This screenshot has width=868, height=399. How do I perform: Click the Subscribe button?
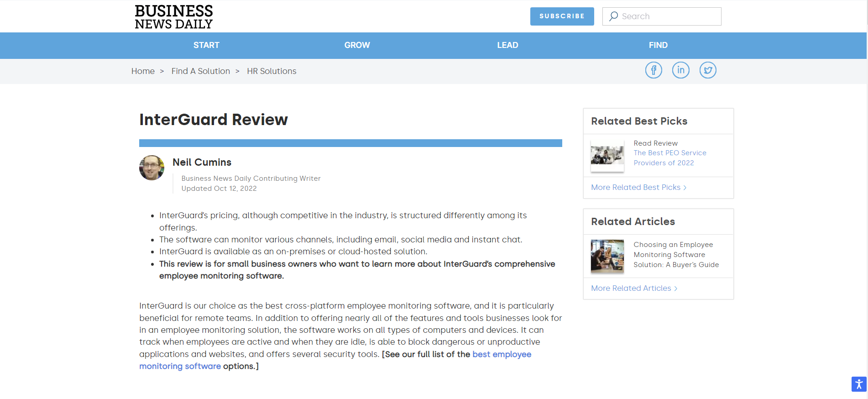click(x=562, y=16)
